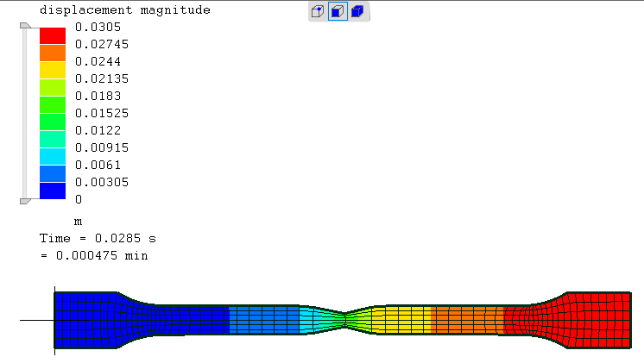Select the cyan legend color band
This screenshot has height=363, width=644.
pos(53,156)
